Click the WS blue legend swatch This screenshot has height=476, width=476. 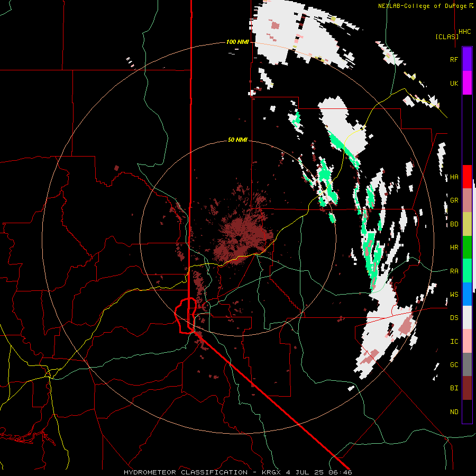point(467,294)
